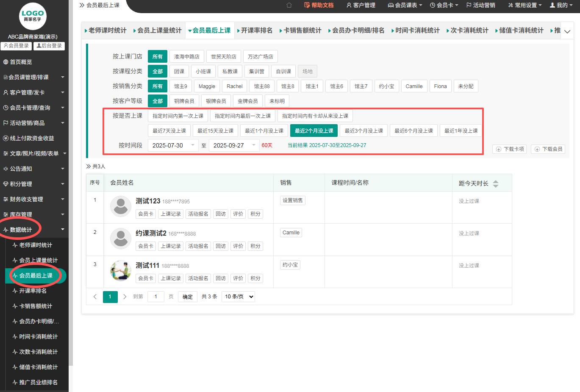Sort by the 距今天时长 column arrows
580x392 pixels.
click(495, 183)
